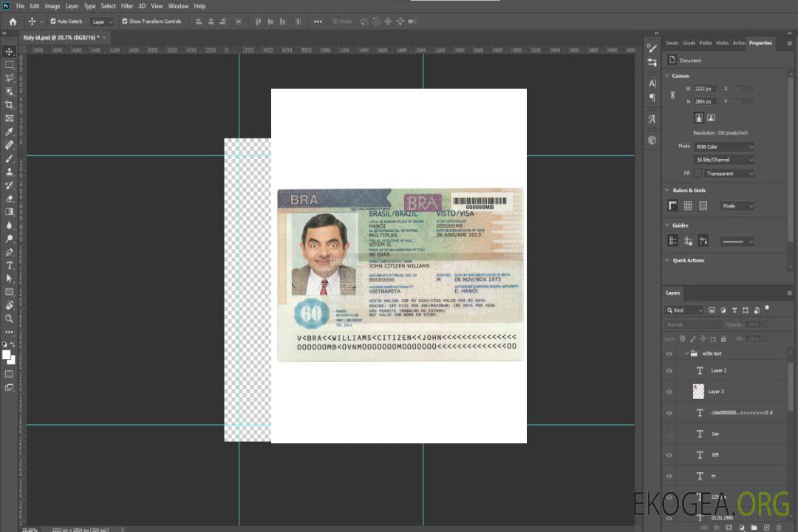Image resolution: width=798 pixels, height=532 pixels.
Task: Open the 3D panel cube icon
Action: click(652, 140)
